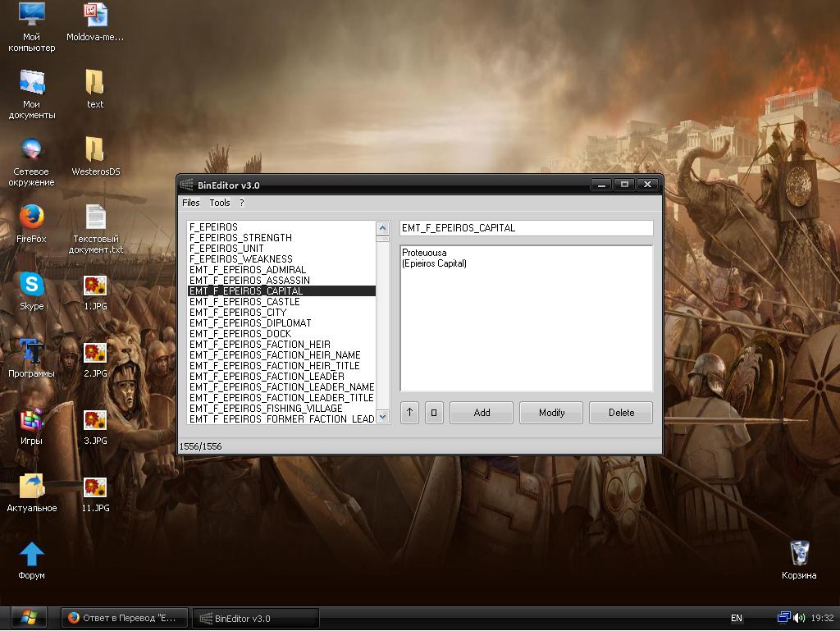Viewport: 840px width, 631px height.
Task: Click the EMT_F_EPEIROS_CAPITAL key name field
Action: point(526,228)
